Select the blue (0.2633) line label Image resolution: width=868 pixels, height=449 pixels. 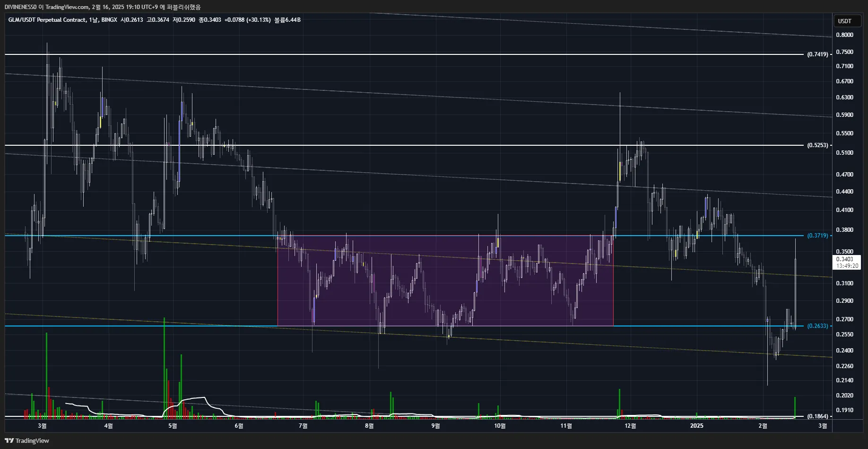(817, 326)
